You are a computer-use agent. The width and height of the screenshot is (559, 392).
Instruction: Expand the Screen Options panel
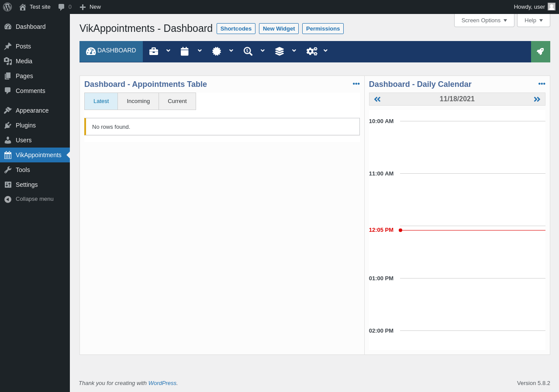tap(484, 20)
